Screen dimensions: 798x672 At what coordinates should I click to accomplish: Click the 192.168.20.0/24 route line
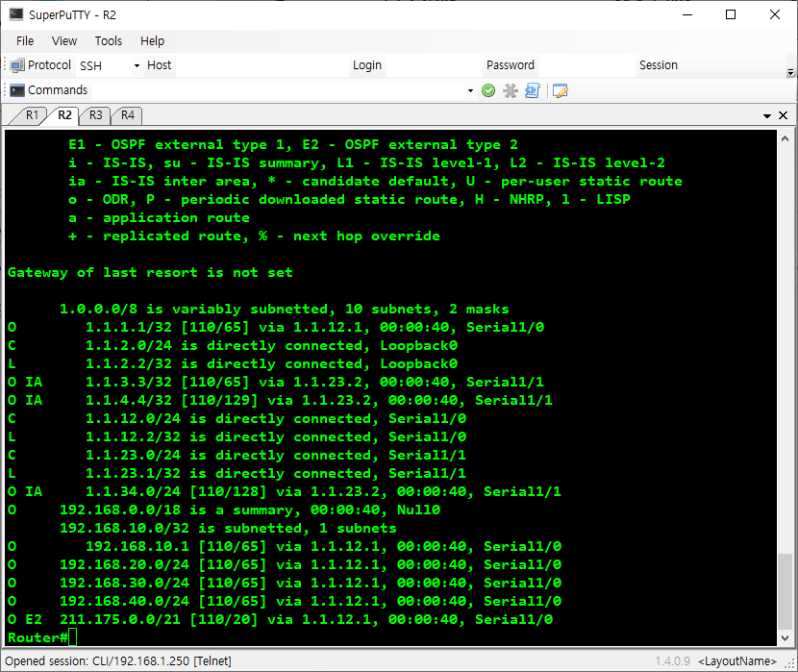click(285, 564)
